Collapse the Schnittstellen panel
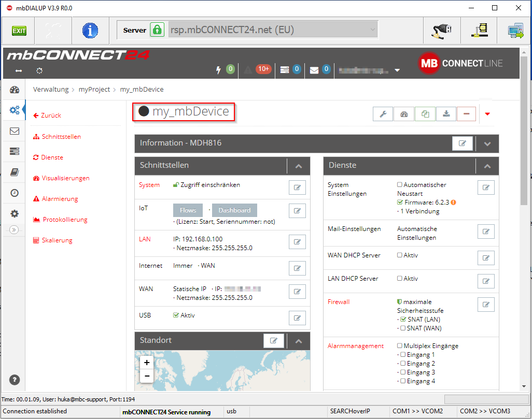Screen dimensions: 532x419 (299, 166)
